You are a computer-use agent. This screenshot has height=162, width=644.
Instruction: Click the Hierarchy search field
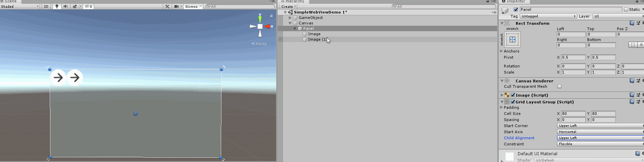[444, 6]
